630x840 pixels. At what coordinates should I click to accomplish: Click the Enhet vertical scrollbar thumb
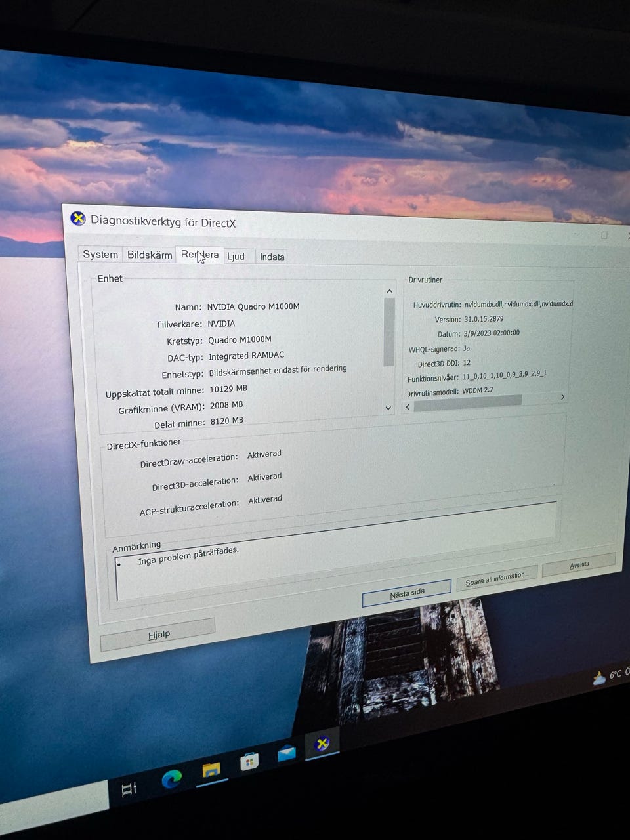(389, 332)
